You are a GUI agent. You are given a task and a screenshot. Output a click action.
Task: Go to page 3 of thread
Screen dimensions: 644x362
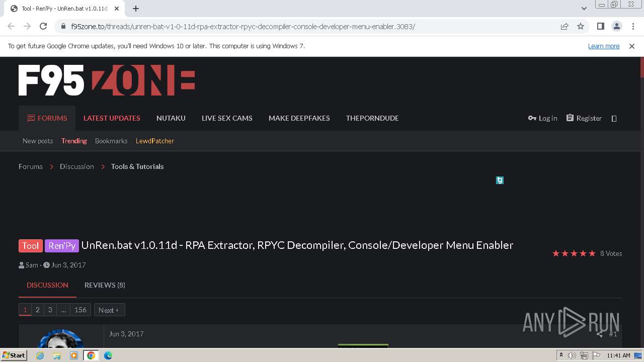point(50,310)
